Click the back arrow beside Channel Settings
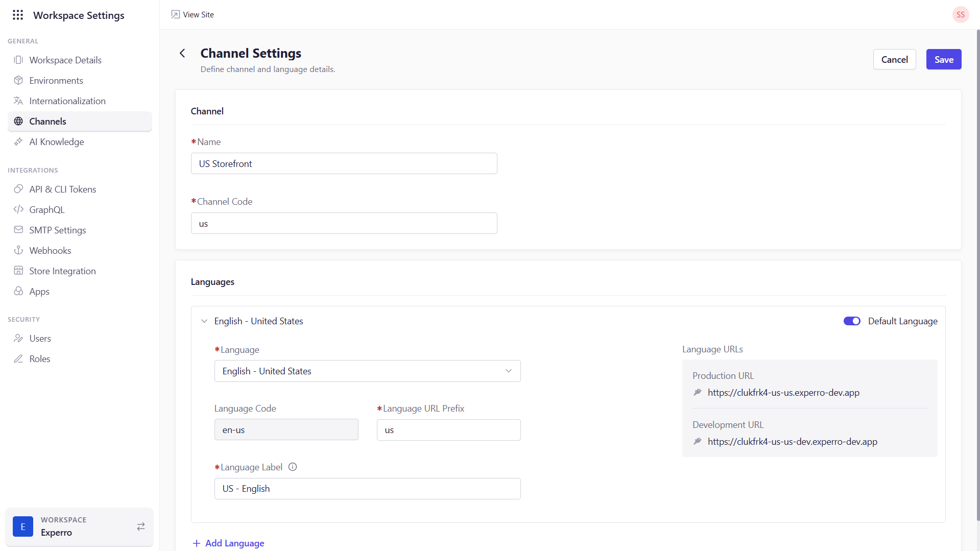This screenshot has height=551, width=980. tap(182, 53)
